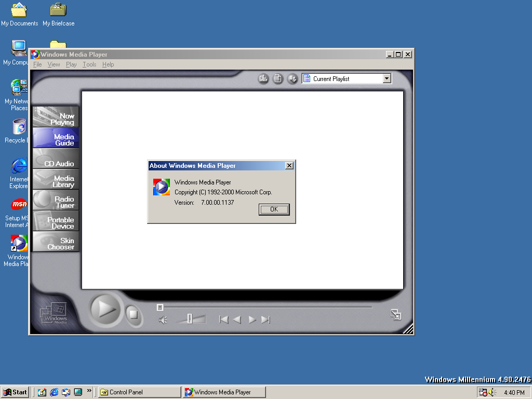Mute the audio with speaker icon
Screen dimensions: 532x399
click(163, 320)
